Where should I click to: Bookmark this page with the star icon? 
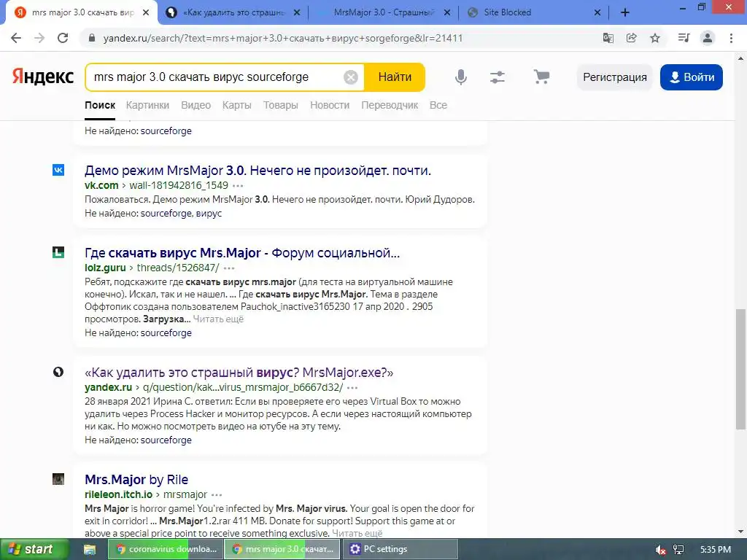(655, 38)
